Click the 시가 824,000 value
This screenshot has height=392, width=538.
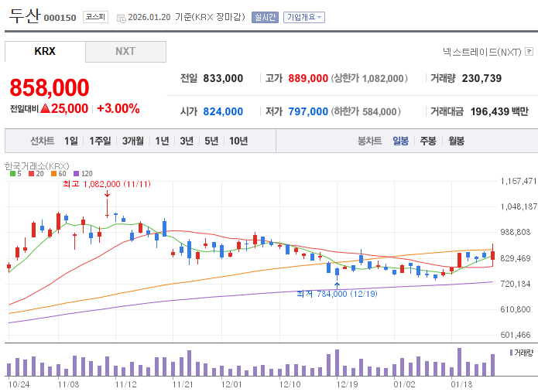click(223, 111)
